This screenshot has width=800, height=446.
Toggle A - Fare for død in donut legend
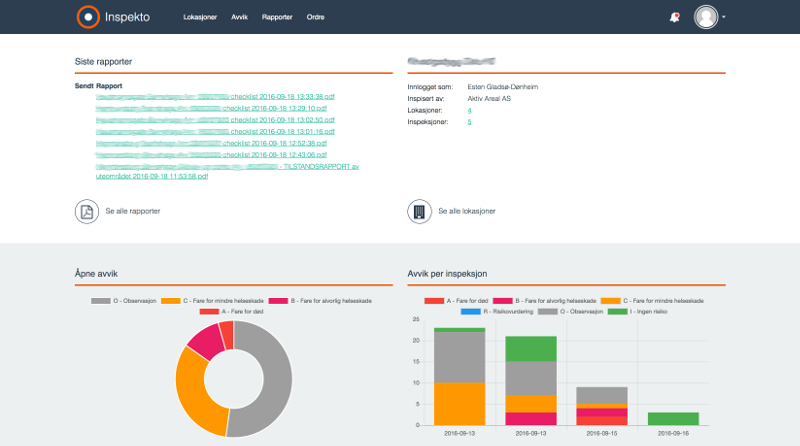pos(231,312)
